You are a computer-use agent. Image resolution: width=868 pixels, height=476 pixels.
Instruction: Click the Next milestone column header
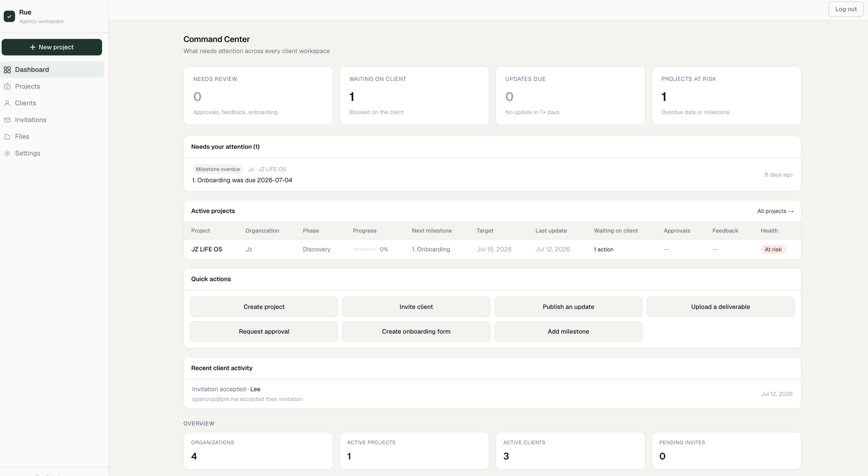click(432, 231)
